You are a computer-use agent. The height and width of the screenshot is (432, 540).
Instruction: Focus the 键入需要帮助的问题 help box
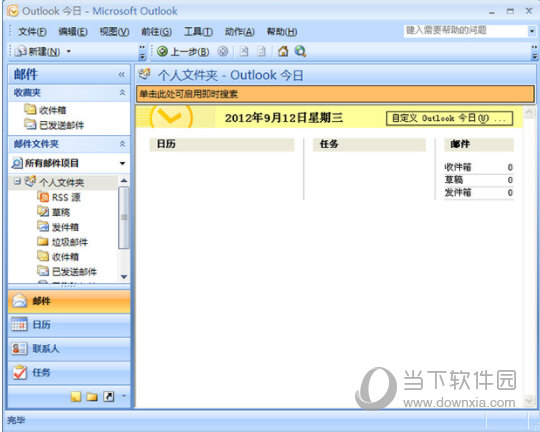point(466,31)
